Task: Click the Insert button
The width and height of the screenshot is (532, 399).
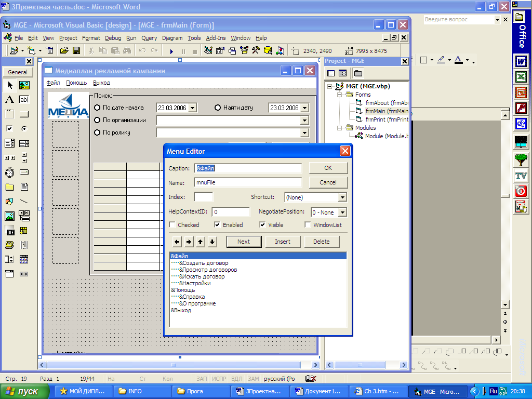Action: pyautogui.click(x=282, y=242)
